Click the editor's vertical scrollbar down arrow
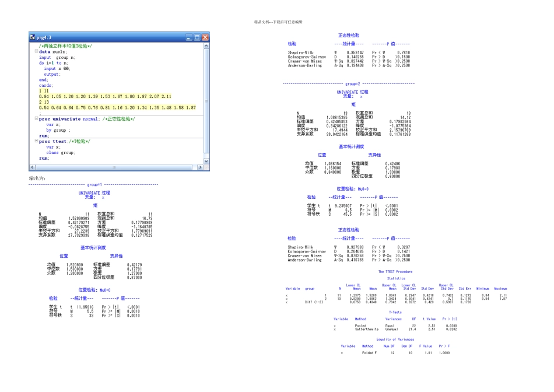Image resolution: width=554 pixels, height=392 pixels. click(206, 161)
